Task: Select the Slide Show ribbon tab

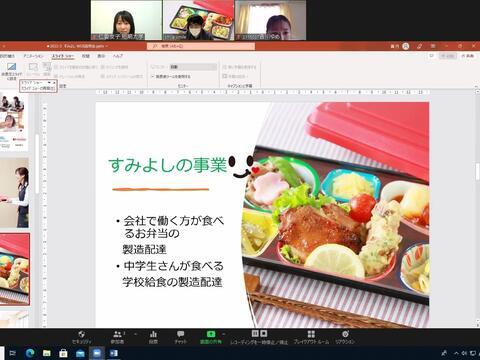Action: (x=63, y=56)
